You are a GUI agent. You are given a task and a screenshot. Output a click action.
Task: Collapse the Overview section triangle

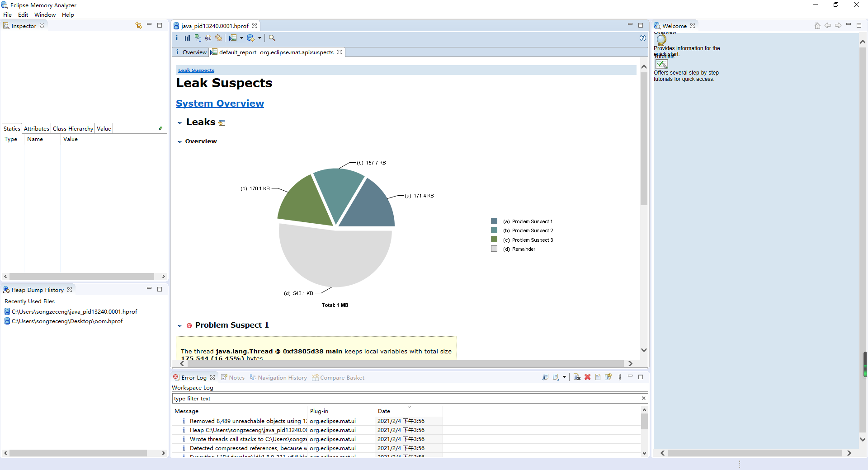[179, 142]
